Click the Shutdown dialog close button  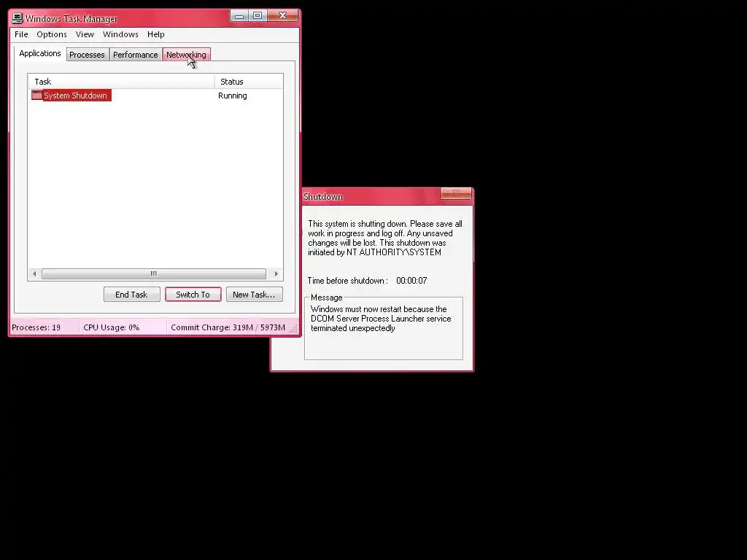click(x=456, y=192)
